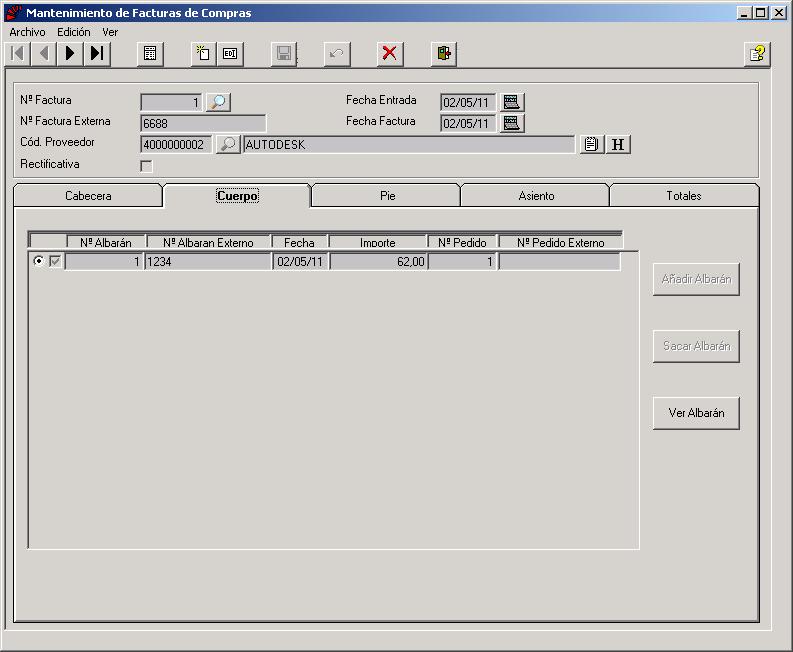Click the Nº Factura field
The image size is (793, 652).
[171, 103]
